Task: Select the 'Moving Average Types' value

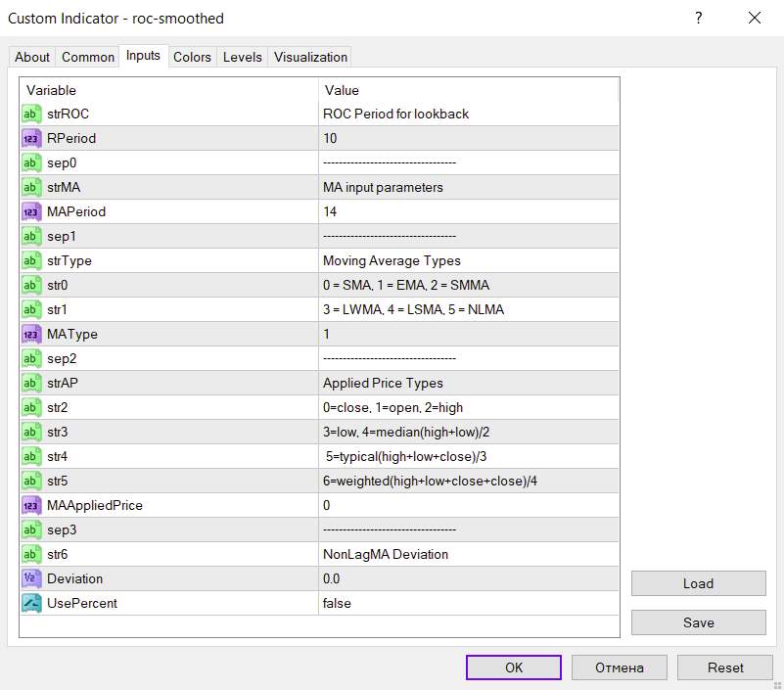Action: [x=392, y=261]
